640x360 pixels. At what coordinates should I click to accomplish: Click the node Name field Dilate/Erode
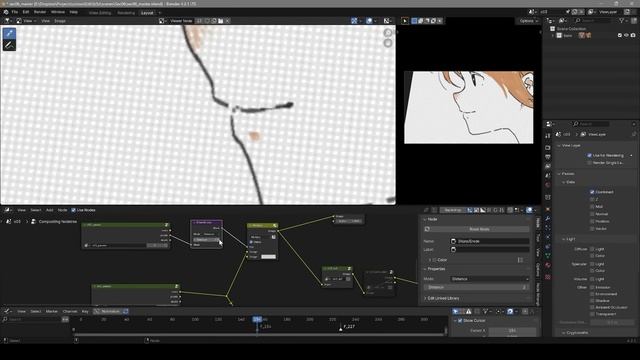[x=489, y=241]
